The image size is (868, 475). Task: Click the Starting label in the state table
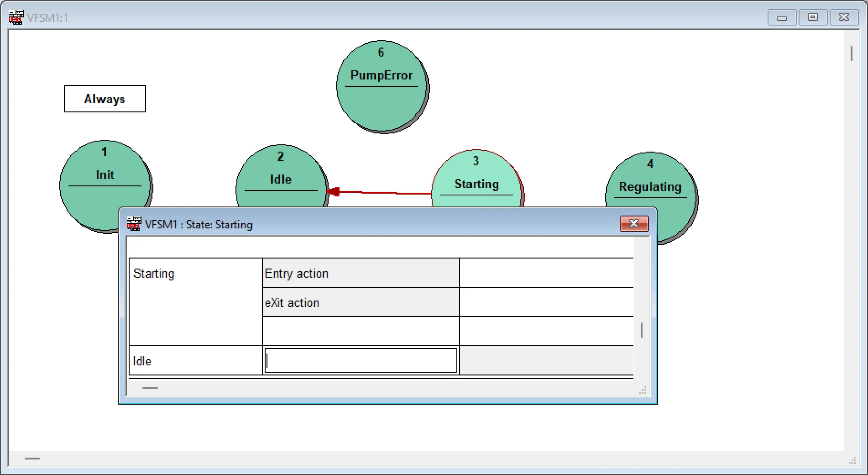coord(154,273)
